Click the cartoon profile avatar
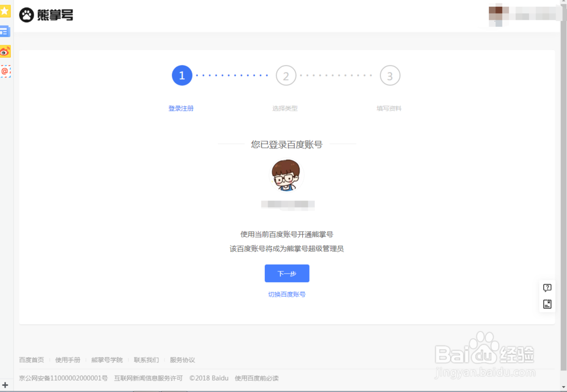The width and height of the screenshot is (567, 392). click(286, 176)
